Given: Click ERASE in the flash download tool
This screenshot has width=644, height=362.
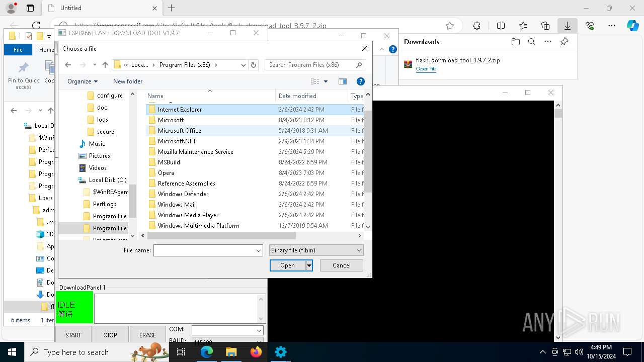Looking at the screenshot, I should 147,335.
